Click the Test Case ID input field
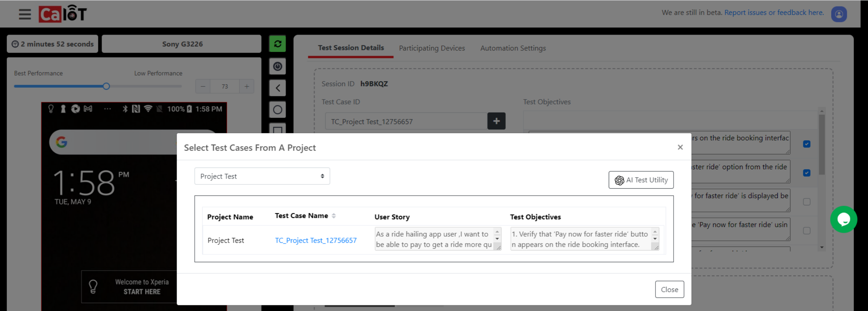The height and width of the screenshot is (311, 868). [x=406, y=122]
